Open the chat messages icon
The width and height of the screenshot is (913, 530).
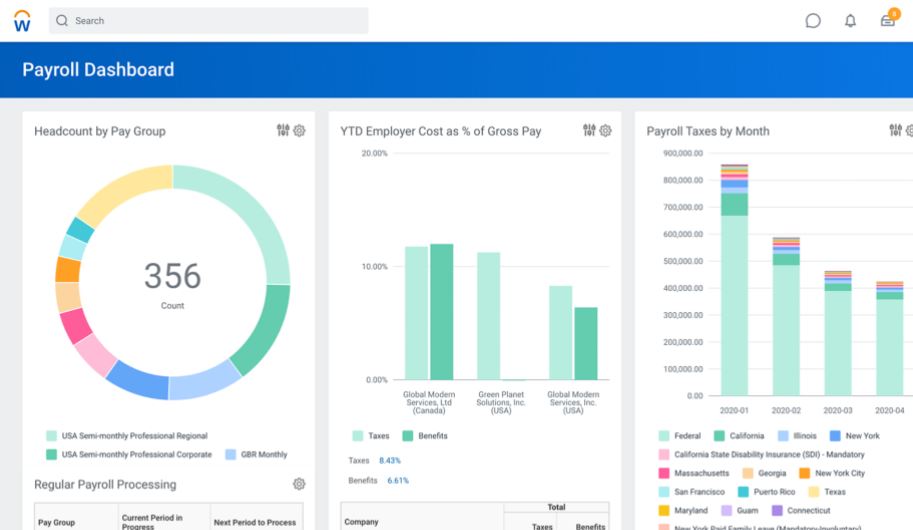(813, 21)
